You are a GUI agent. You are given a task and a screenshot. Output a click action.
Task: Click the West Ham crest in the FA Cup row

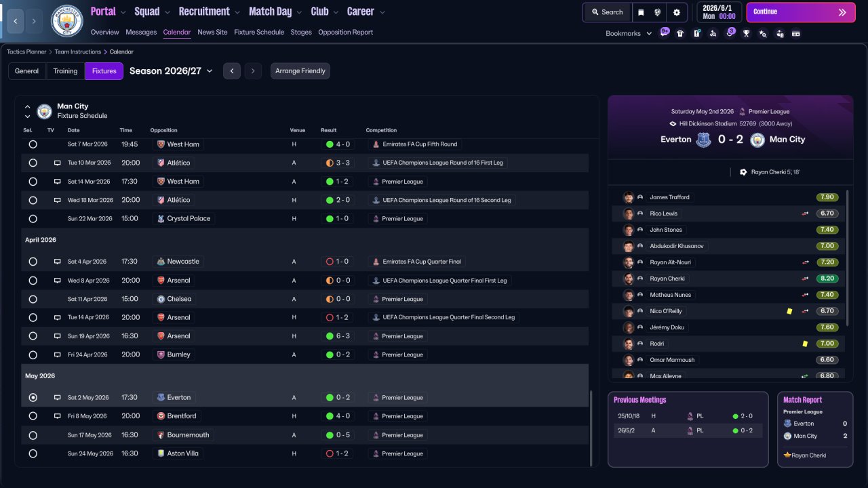pos(161,144)
